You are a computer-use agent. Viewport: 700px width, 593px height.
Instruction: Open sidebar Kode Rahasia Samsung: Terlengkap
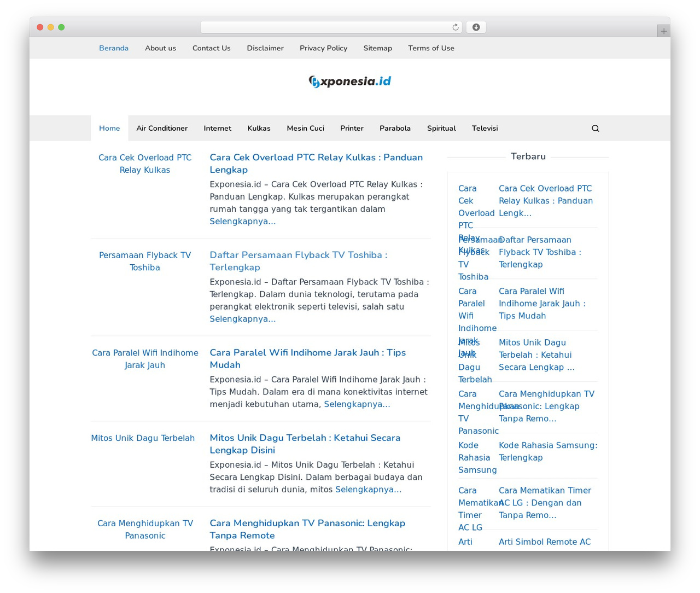(x=548, y=451)
